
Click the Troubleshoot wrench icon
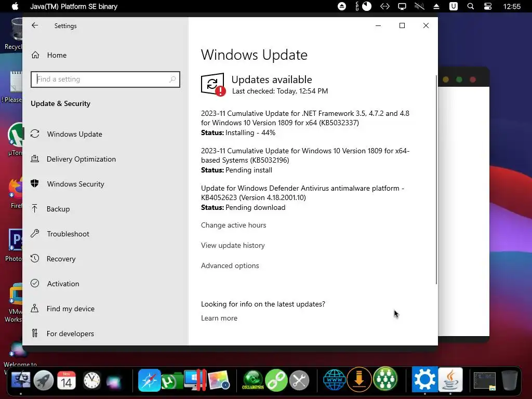coord(35,233)
